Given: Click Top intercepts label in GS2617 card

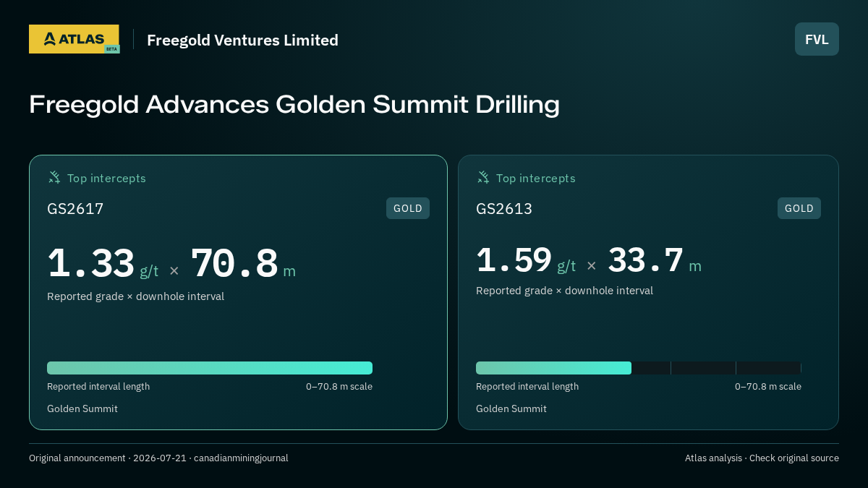Looking at the screenshot, I should pyautogui.click(x=106, y=178).
